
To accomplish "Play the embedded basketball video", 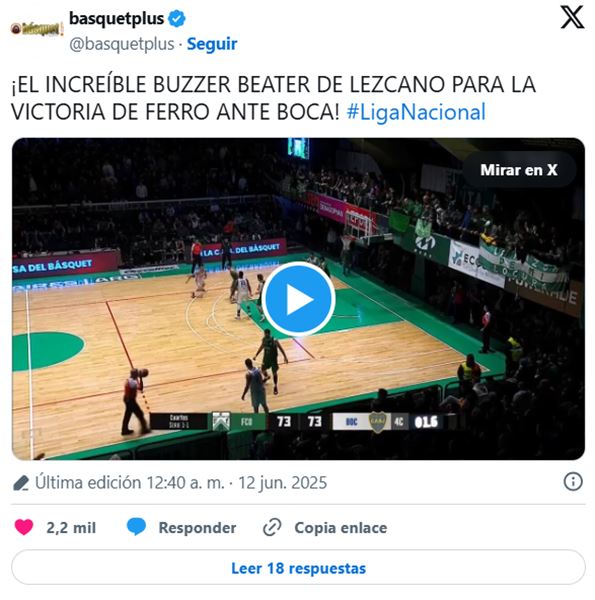I will click(298, 299).
